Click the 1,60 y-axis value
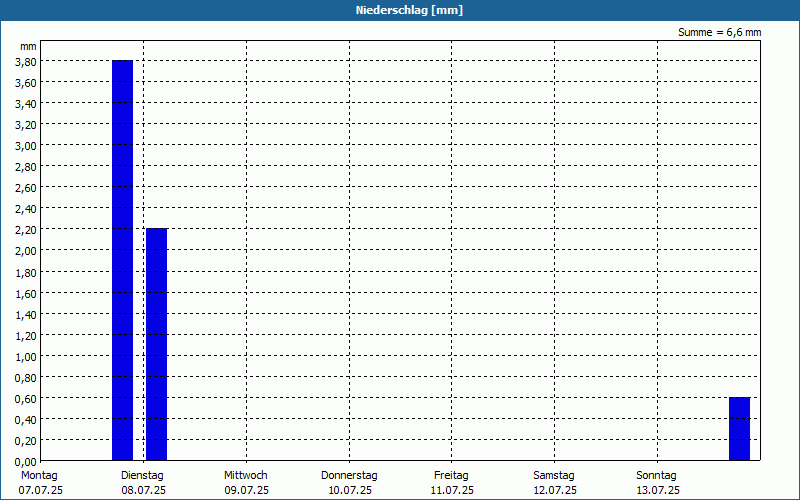The width and height of the screenshot is (800, 500). [26, 293]
